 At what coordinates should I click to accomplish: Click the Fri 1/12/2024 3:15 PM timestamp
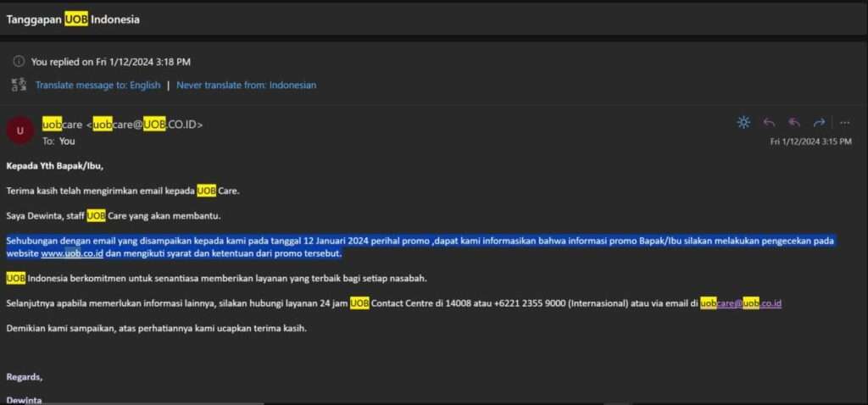point(810,142)
